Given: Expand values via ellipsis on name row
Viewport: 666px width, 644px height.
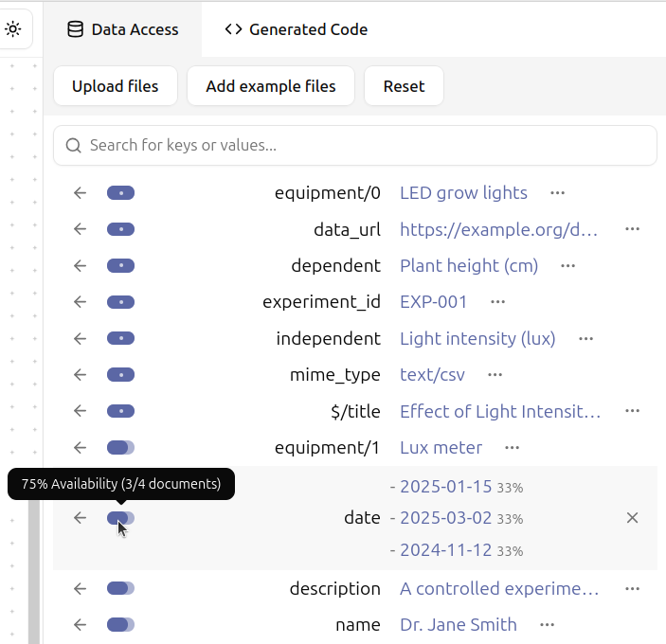Looking at the screenshot, I should coord(547,625).
